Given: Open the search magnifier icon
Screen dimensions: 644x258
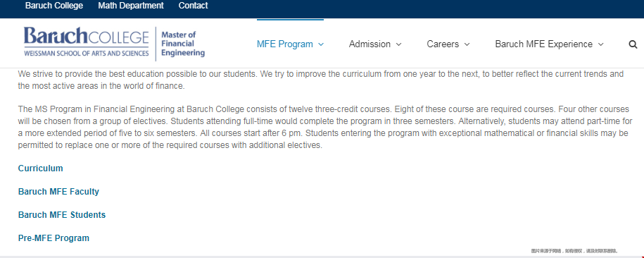Looking at the screenshot, I should [633, 44].
